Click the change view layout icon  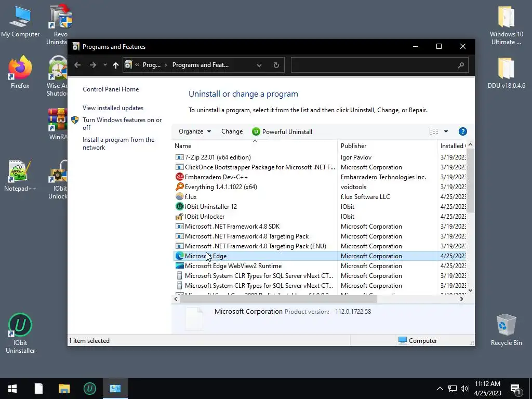point(434,131)
